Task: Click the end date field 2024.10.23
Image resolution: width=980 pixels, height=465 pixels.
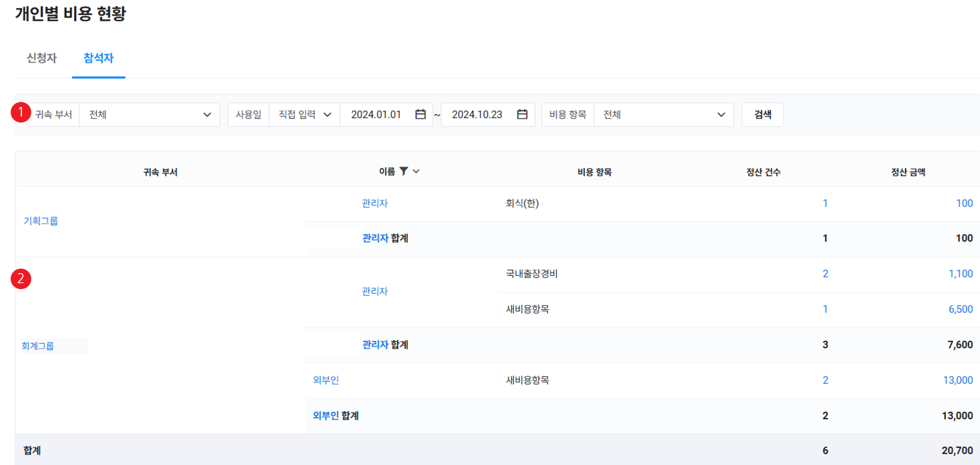Action: pyautogui.click(x=477, y=114)
